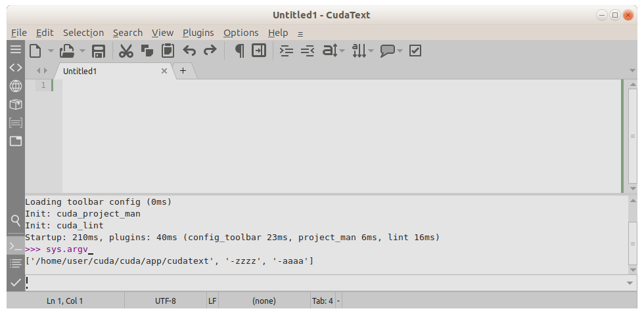
Task: Open the globe sidebar panel icon
Action: point(16,86)
